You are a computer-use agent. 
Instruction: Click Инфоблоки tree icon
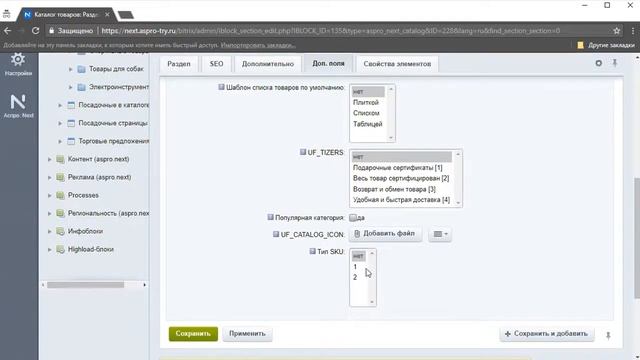[60, 231]
